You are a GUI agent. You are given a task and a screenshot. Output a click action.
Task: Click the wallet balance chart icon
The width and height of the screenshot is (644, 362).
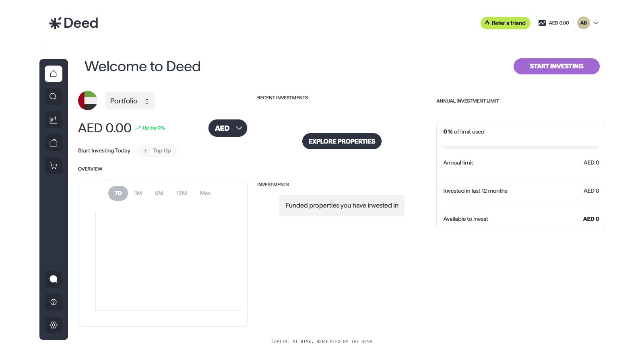coord(542,23)
